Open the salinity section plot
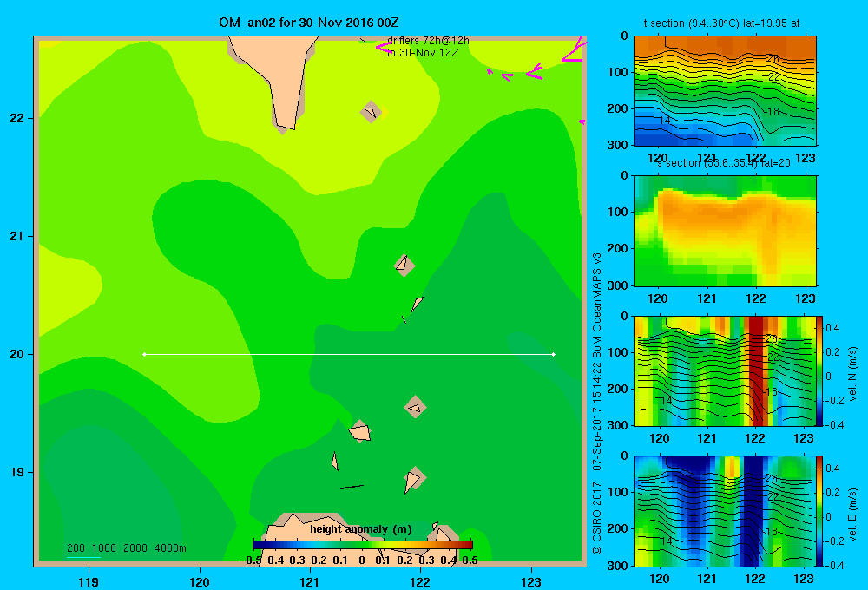Image resolution: width=868 pixels, height=590 pixels. coord(725,231)
